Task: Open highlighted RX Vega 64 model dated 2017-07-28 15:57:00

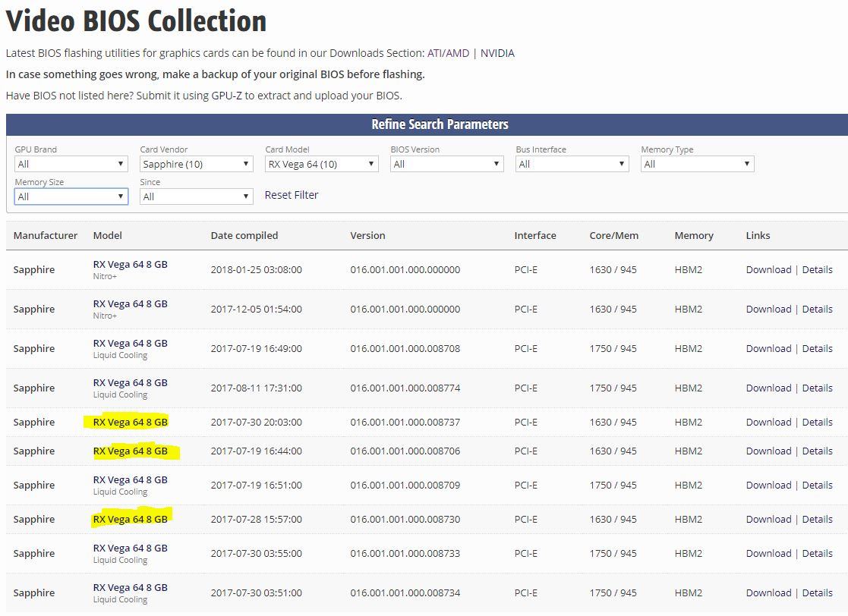Action: point(131,520)
